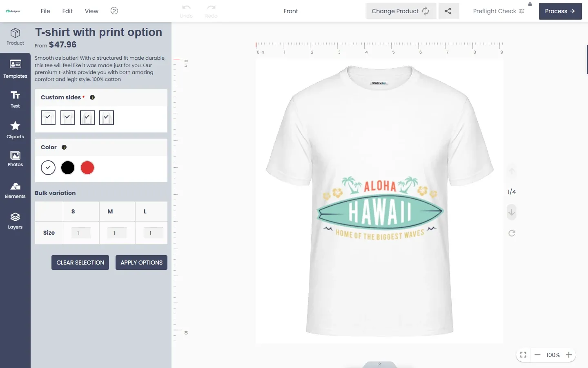Click the rotate view icon
Viewport: 588px width, 368px height.
(x=512, y=233)
